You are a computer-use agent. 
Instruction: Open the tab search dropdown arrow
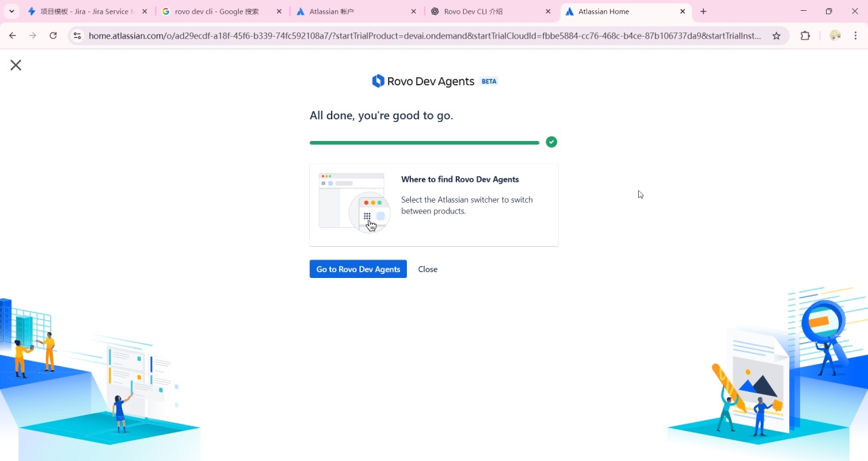pyautogui.click(x=12, y=12)
